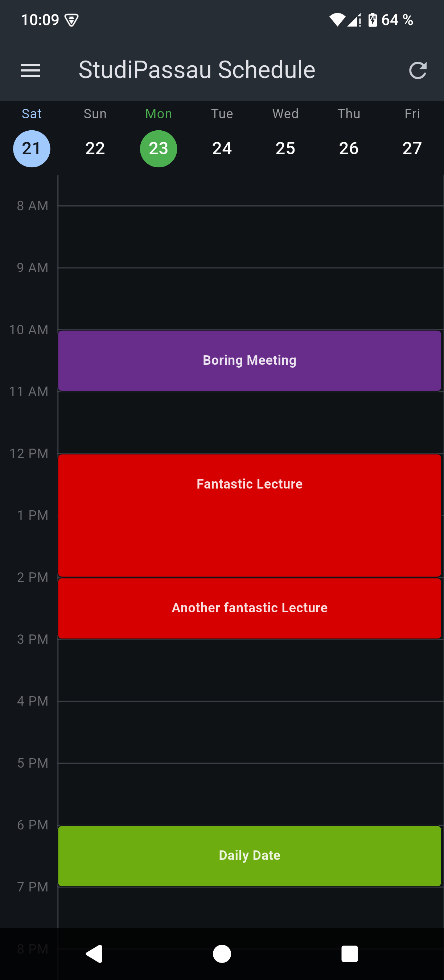
Task: Open the hamburger navigation menu
Action: (30, 70)
